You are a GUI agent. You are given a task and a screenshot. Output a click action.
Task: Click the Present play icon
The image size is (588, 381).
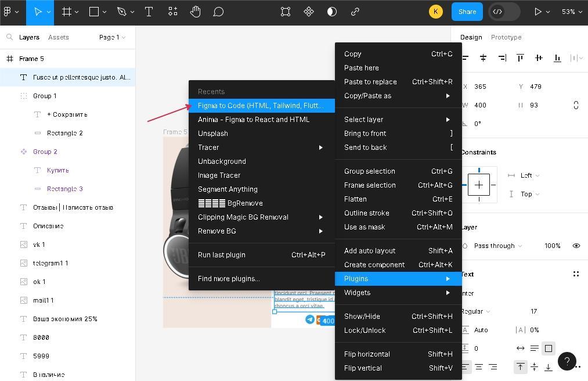538,12
